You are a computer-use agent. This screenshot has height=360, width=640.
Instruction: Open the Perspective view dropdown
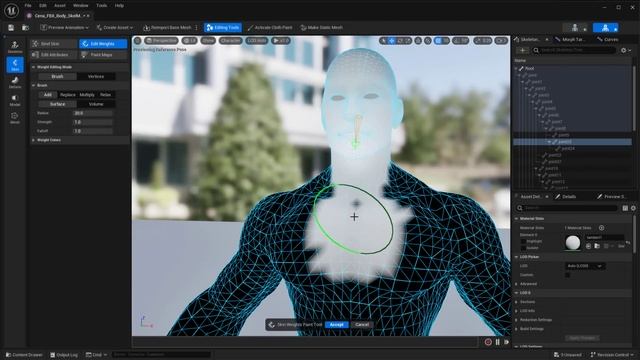pyautogui.click(x=161, y=41)
